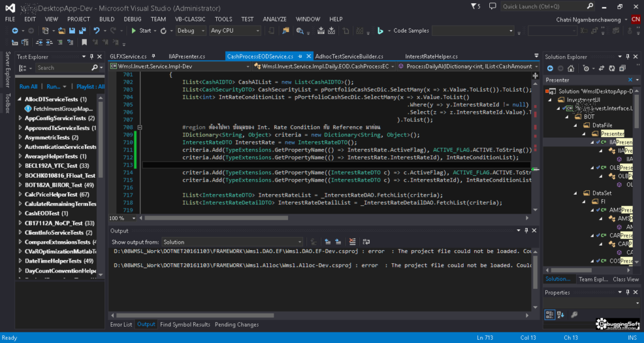644x343 pixels.
Task: Pin the Output panel
Action: pyautogui.click(x=526, y=231)
